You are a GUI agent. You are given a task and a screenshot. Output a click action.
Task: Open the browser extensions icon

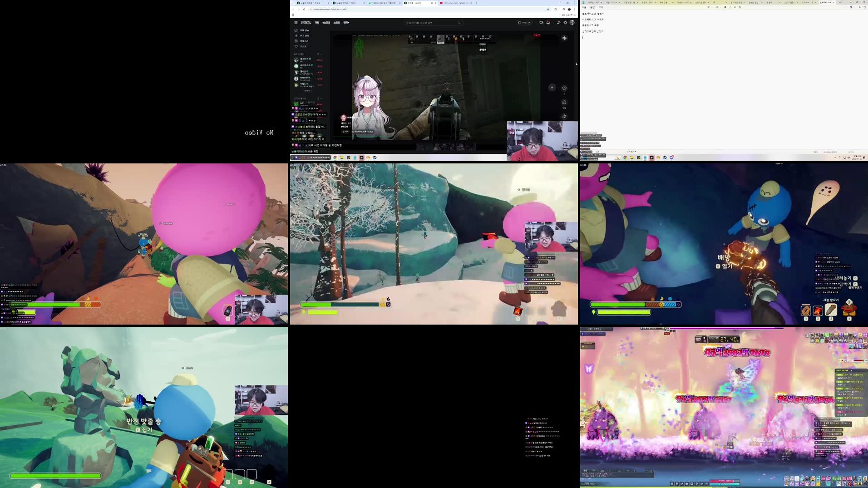click(556, 9)
